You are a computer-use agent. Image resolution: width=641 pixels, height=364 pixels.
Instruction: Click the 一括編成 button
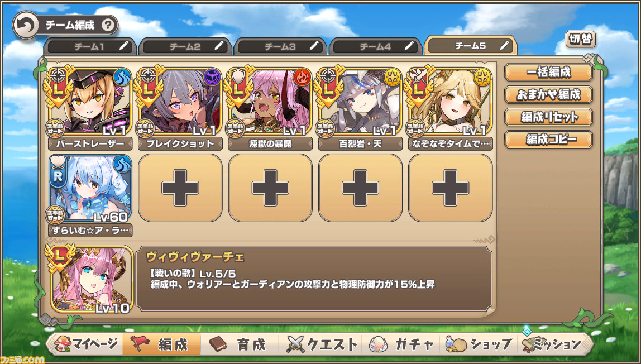coord(548,73)
